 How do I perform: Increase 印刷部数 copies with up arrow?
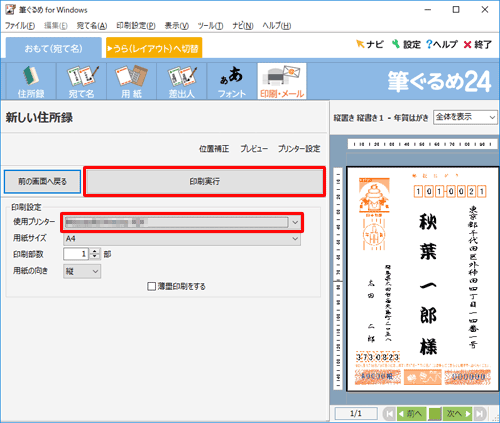[95, 251]
